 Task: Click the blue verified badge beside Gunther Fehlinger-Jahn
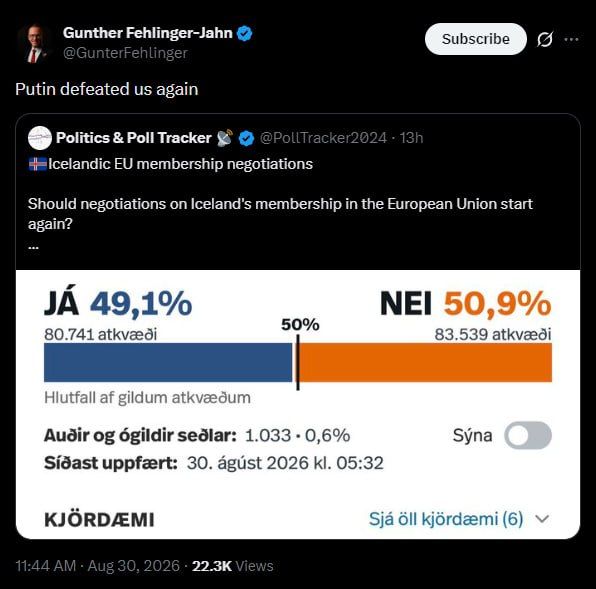click(244, 33)
